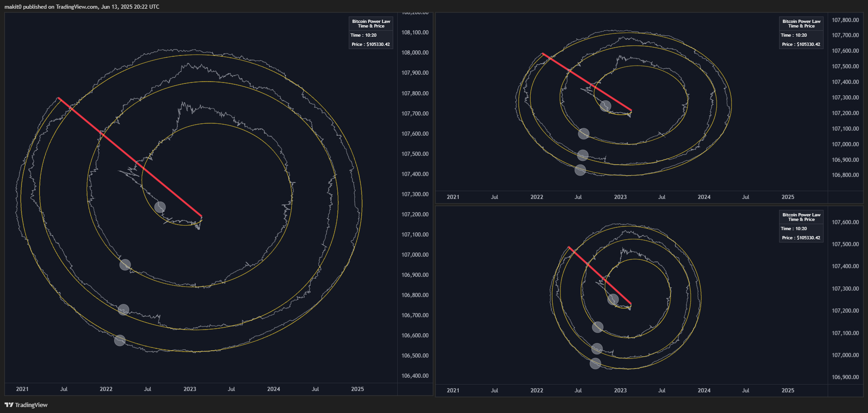Click the TradingView logo at the bottom

26,405
